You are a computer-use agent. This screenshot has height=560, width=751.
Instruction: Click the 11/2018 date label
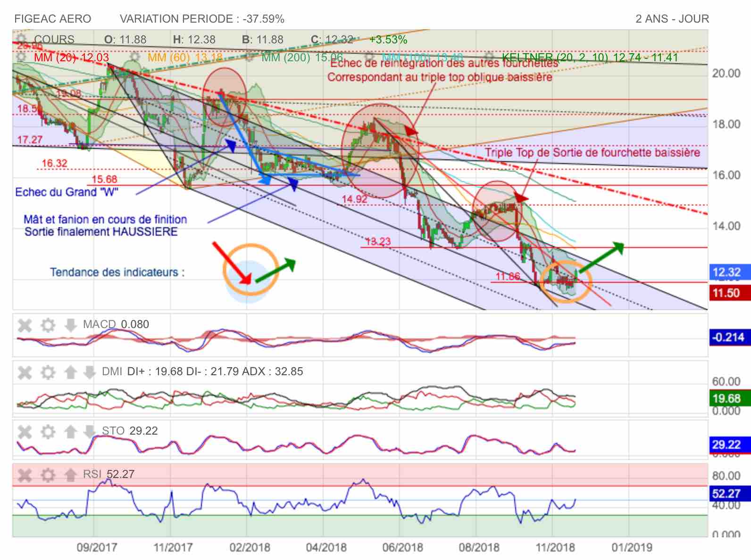tap(555, 547)
